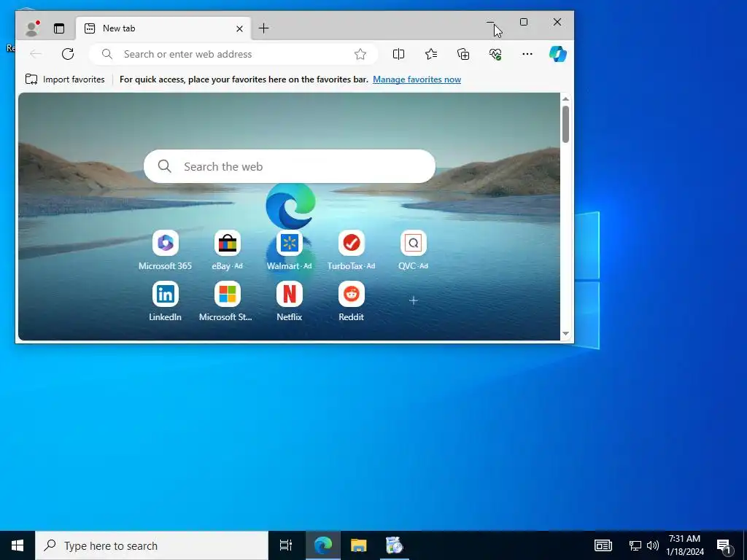This screenshot has height=560, width=747.
Task: Open the Copilot sidebar icon
Action: click(x=558, y=54)
